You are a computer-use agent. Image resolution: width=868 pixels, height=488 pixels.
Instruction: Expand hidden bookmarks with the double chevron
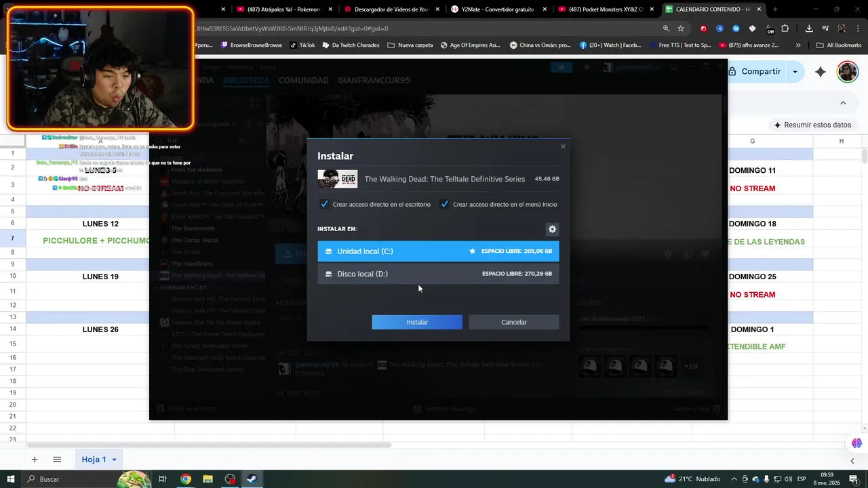pos(798,45)
